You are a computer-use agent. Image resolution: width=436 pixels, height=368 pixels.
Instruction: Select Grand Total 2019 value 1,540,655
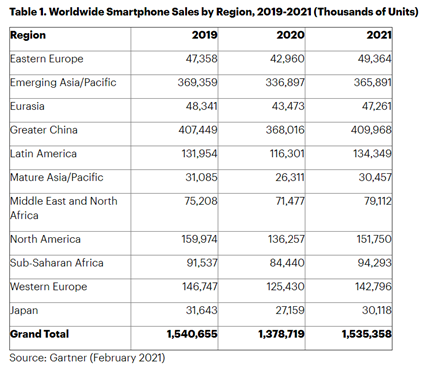[192, 334]
